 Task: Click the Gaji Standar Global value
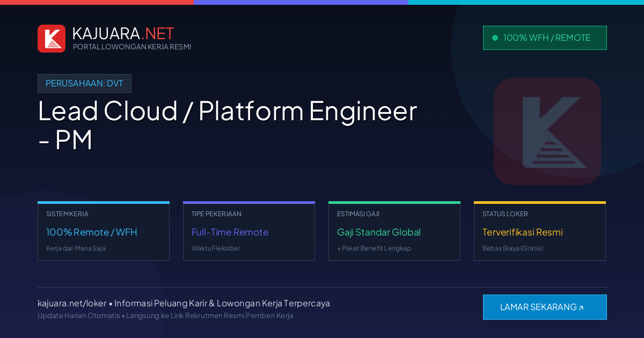click(379, 232)
